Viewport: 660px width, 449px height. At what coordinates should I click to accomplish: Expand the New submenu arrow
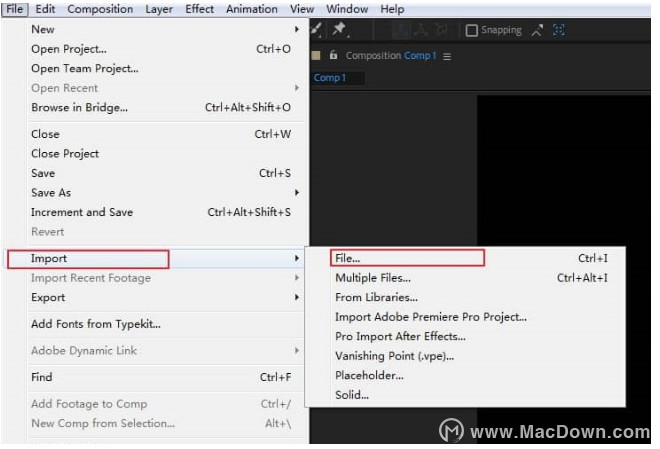[297, 29]
